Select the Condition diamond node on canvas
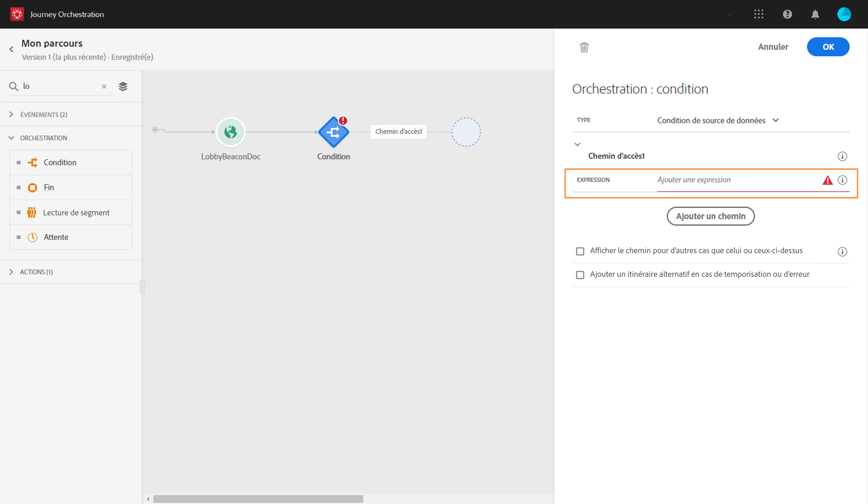868x504 pixels. click(x=333, y=132)
